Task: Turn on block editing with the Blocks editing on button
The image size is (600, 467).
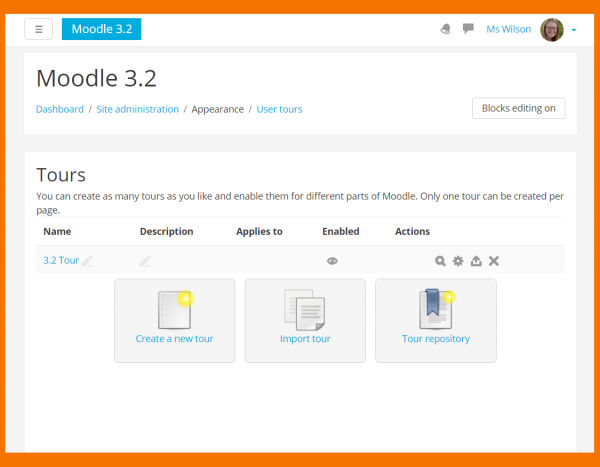Action: (518, 108)
